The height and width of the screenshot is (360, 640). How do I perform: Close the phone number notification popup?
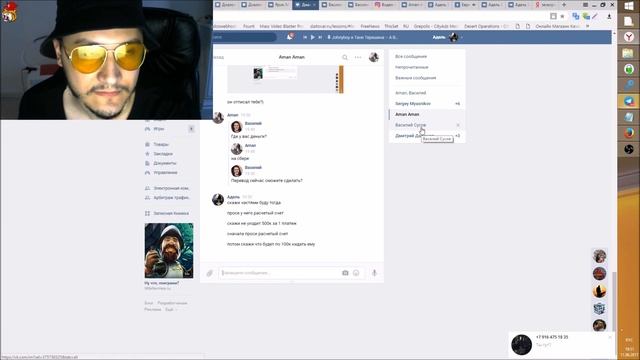coord(610,337)
